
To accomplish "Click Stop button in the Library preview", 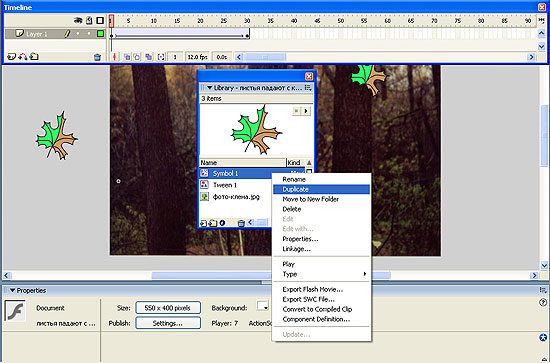I will 297,111.
